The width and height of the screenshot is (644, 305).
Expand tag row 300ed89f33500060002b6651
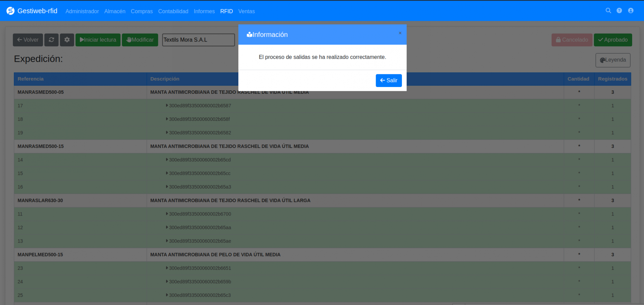tap(167, 268)
